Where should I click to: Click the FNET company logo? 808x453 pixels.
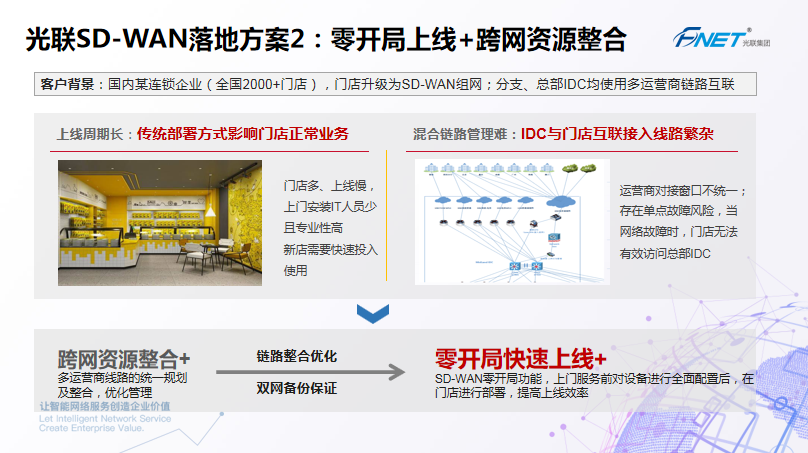(721, 38)
